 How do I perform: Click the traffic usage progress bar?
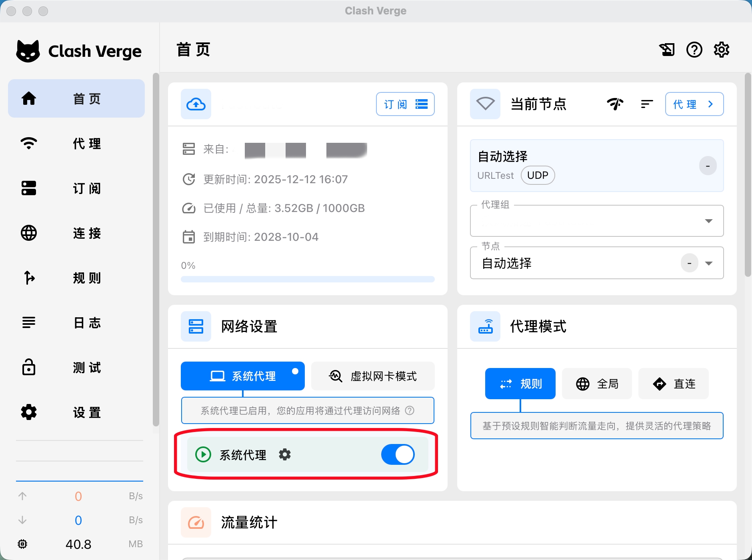pyautogui.click(x=308, y=279)
